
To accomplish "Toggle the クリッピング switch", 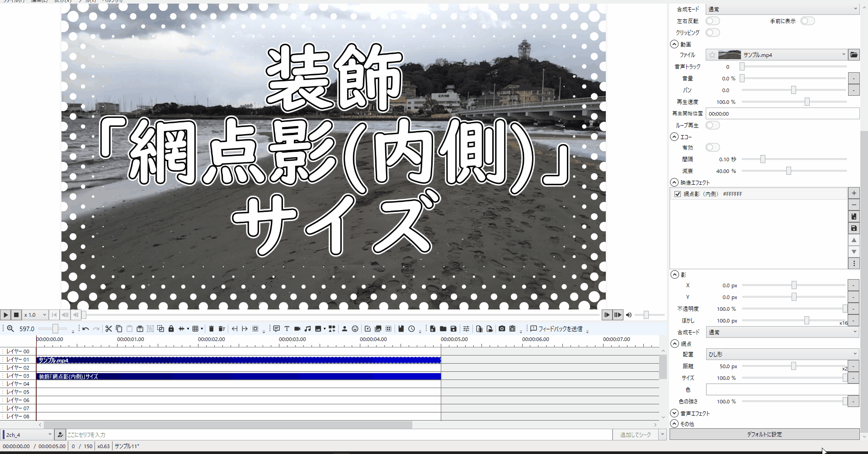I will (x=712, y=33).
